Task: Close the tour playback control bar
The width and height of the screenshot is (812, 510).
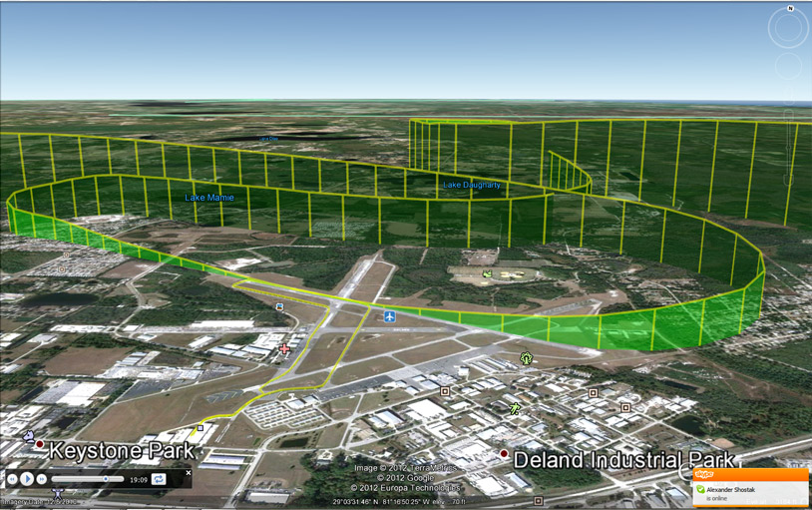Action: 189,473
